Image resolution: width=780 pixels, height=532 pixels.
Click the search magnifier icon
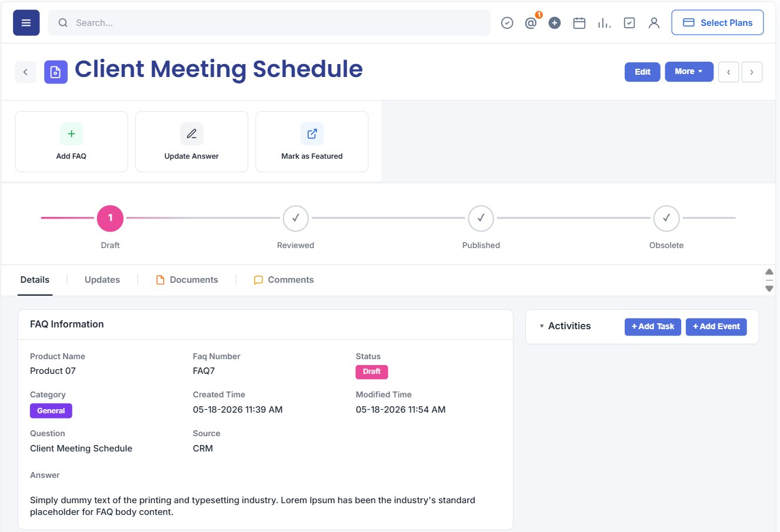tap(63, 23)
